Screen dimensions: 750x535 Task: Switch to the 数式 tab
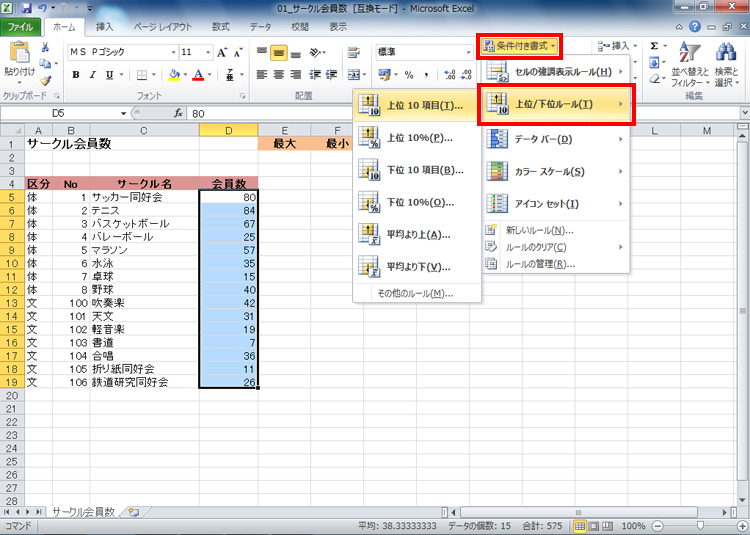pyautogui.click(x=221, y=27)
